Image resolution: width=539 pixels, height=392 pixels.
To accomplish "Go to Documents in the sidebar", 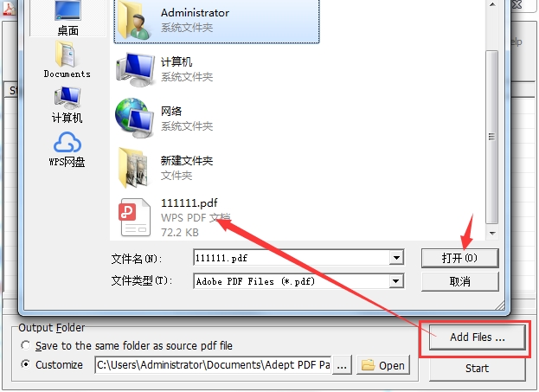I will point(67,59).
